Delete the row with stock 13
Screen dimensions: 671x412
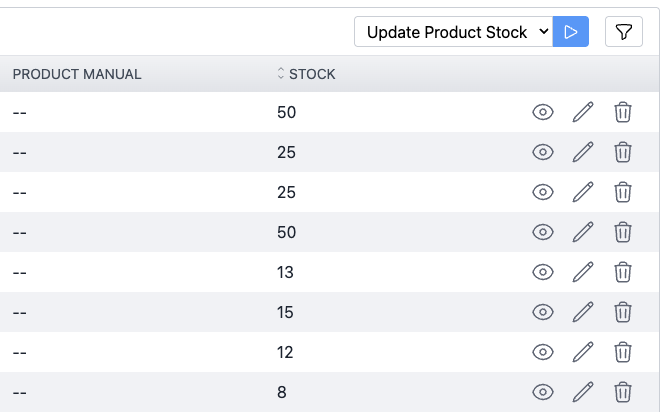tap(623, 272)
